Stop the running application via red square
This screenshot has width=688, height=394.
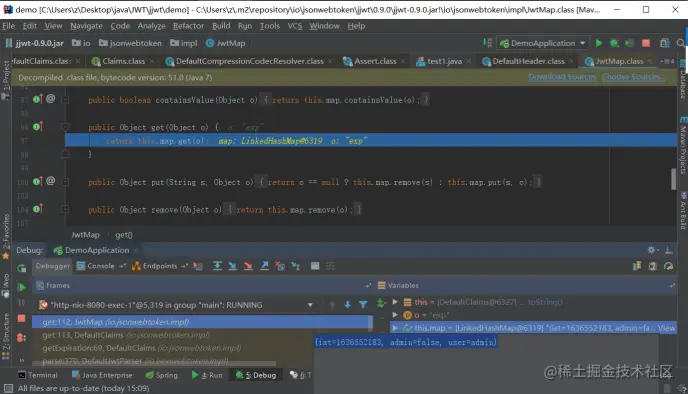(x=646, y=43)
